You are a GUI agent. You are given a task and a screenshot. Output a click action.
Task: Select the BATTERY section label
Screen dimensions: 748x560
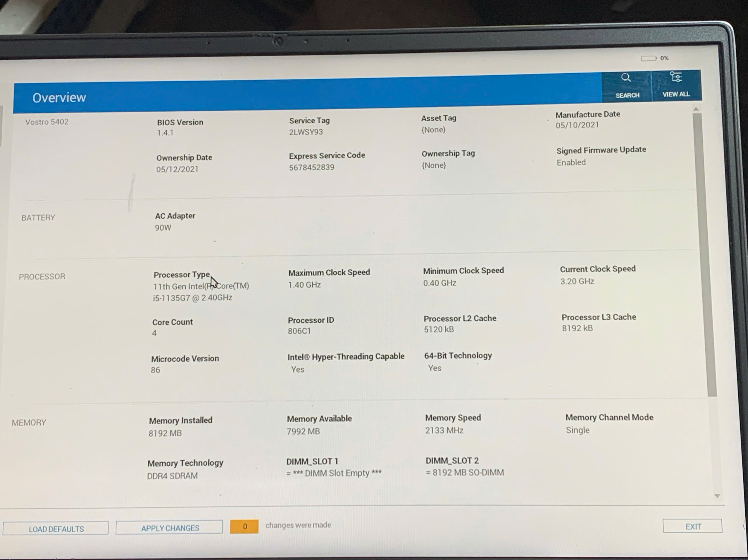coord(38,218)
